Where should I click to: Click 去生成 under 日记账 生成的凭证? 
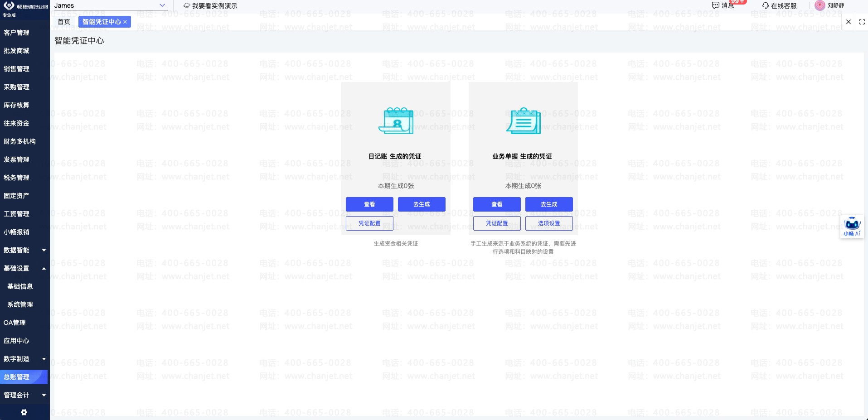422,204
